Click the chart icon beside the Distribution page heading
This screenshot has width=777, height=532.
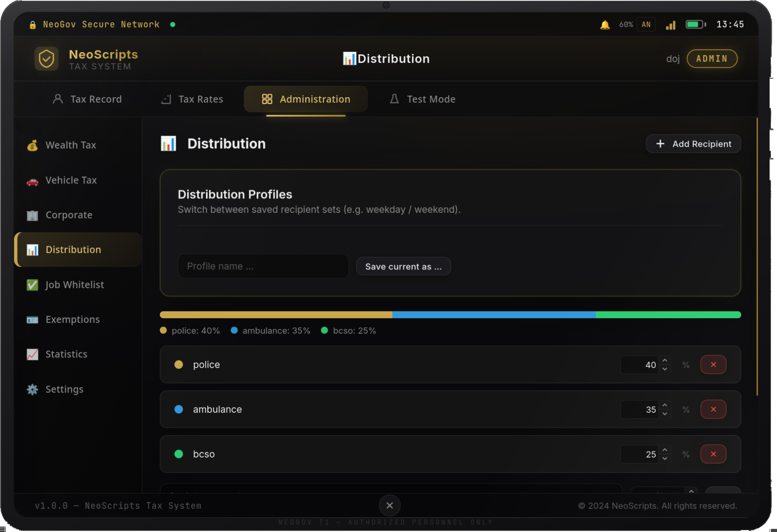pyautogui.click(x=168, y=143)
